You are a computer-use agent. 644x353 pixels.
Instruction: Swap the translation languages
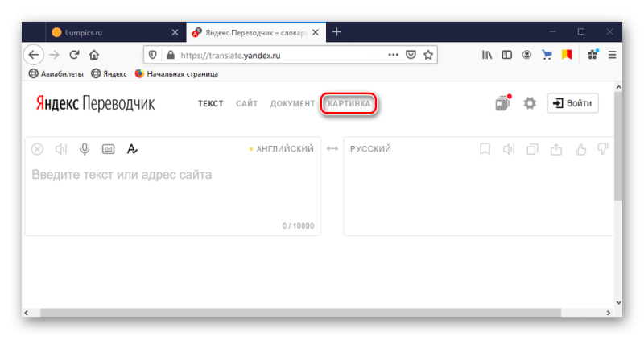pos(332,148)
